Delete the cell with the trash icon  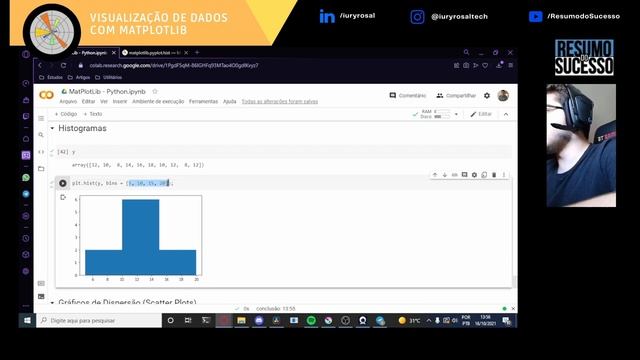point(494,175)
